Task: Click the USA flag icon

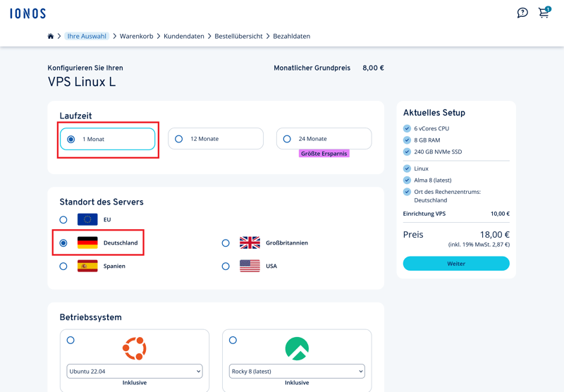Action: pos(250,267)
